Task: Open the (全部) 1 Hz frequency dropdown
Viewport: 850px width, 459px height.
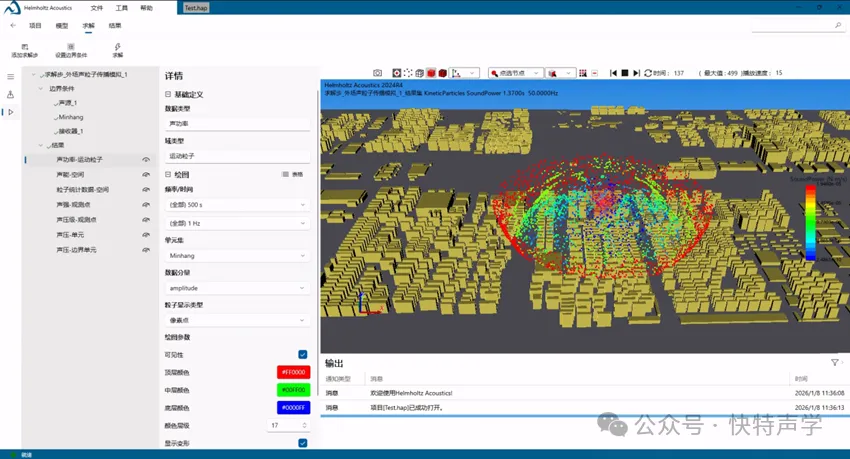Action: 237,223
